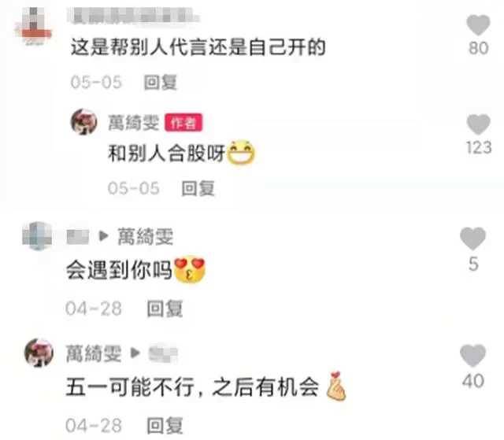
Task: Like the author's reply with 123 likes
Action: tap(478, 124)
